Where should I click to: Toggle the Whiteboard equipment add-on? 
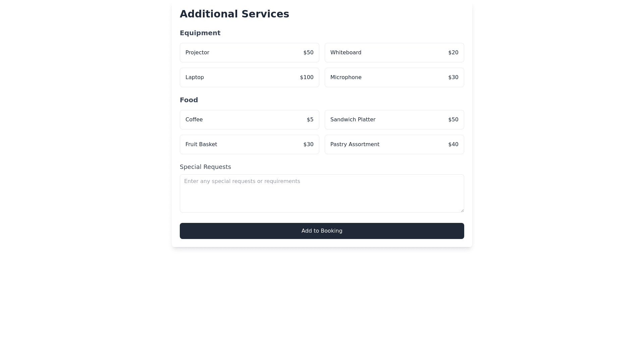pos(394,53)
